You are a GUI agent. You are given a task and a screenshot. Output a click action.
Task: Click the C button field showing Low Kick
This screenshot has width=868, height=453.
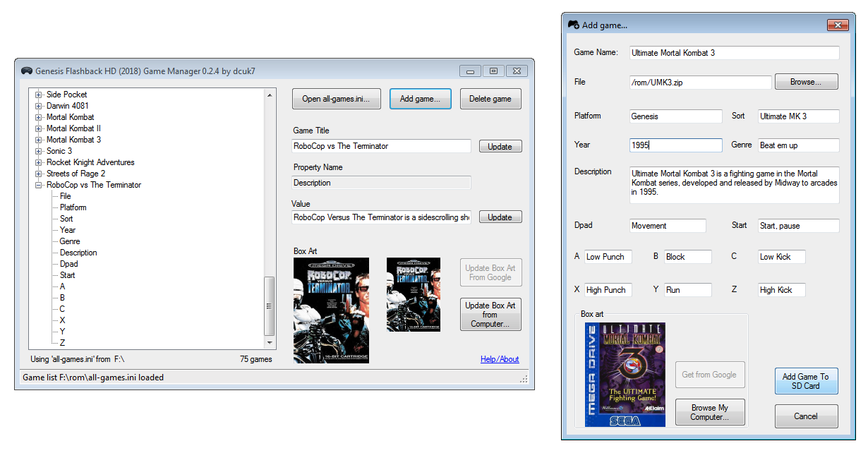click(x=782, y=257)
